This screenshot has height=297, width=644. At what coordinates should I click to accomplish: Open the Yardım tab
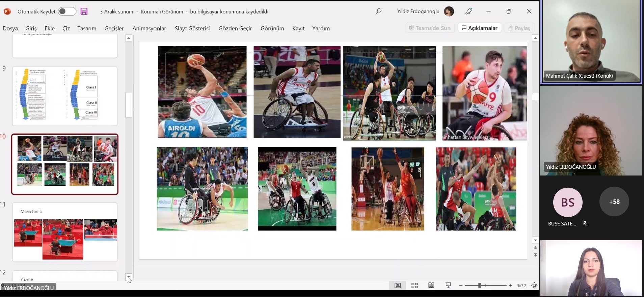tap(321, 28)
